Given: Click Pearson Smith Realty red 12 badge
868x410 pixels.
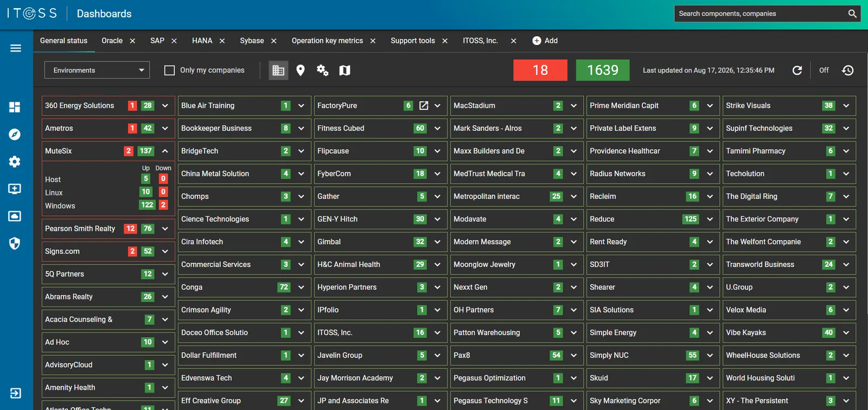Looking at the screenshot, I should click(x=130, y=229).
